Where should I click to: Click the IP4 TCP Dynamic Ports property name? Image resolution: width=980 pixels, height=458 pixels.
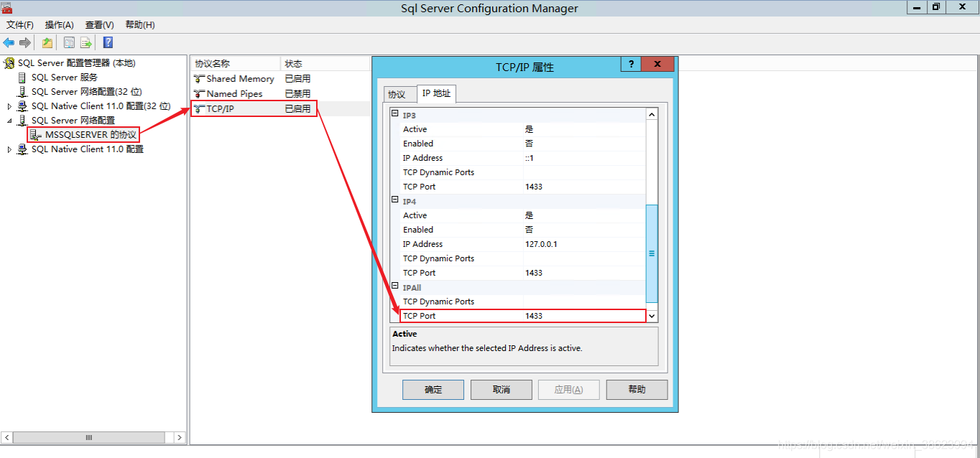click(438, 258)
